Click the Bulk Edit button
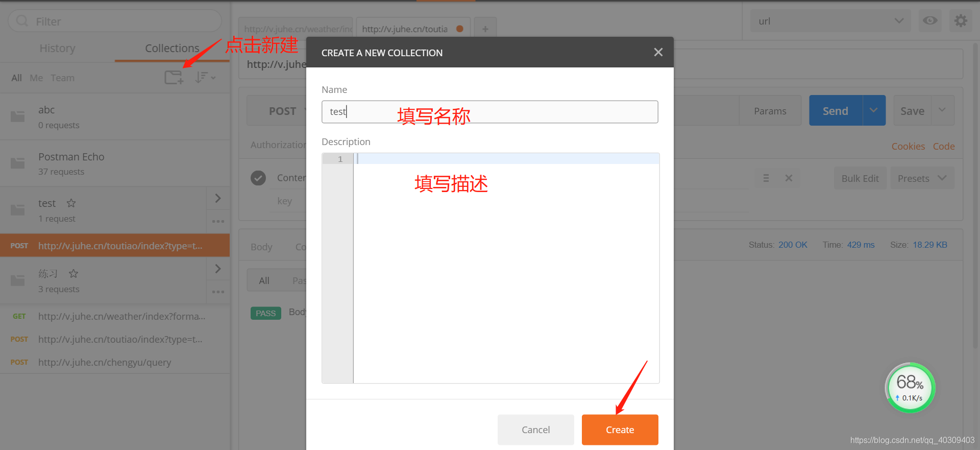The width and height of the screenshot is (980, 450). click(860, 178)
